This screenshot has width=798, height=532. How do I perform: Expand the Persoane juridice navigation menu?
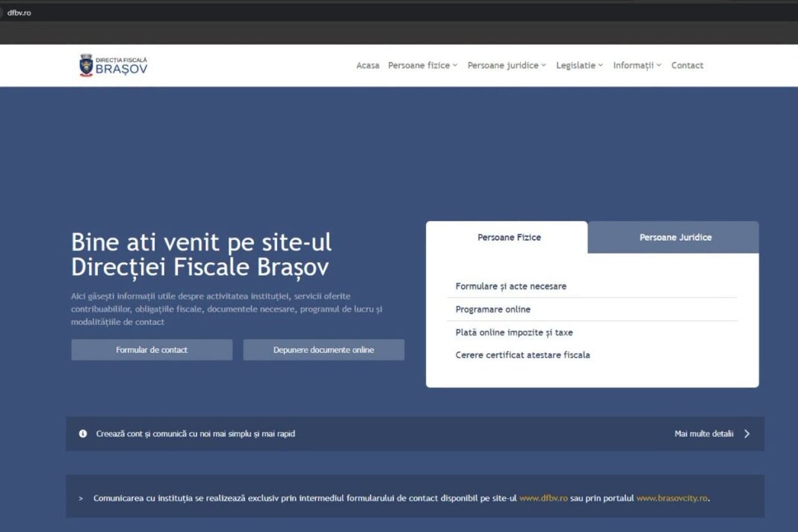(507, 65)
